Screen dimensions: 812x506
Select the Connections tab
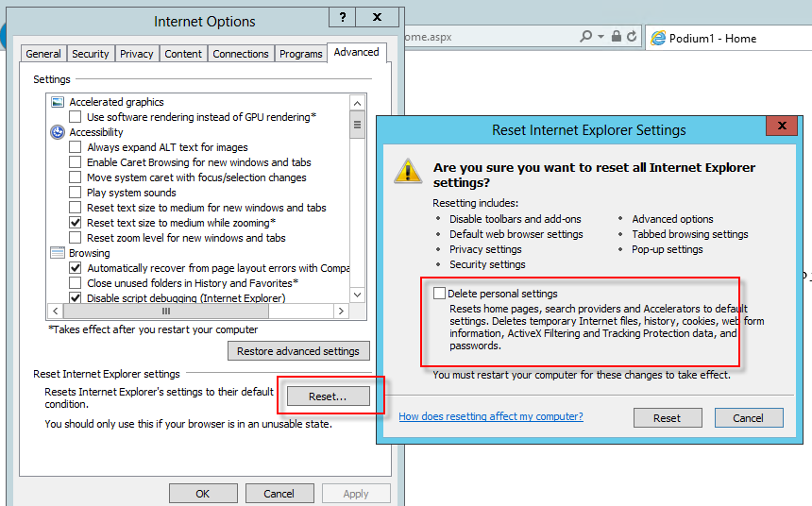tap(241, 54)
